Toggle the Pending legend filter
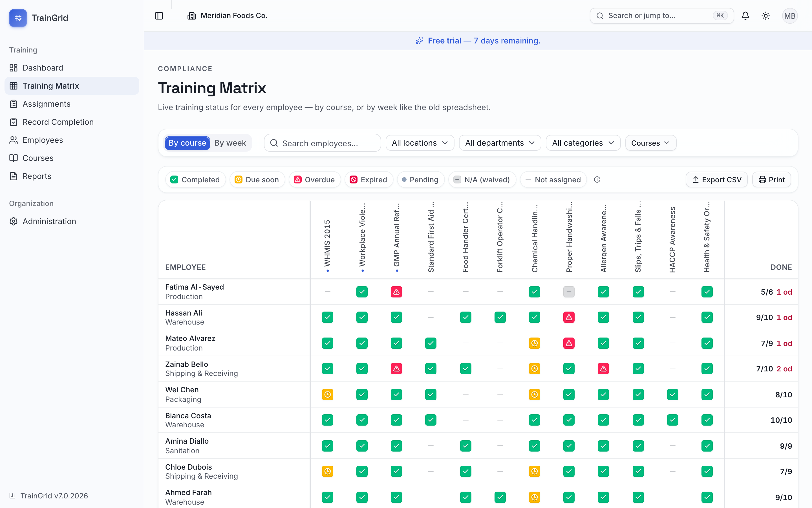Viewport: 812px width, 508px height. pos(420,180)
